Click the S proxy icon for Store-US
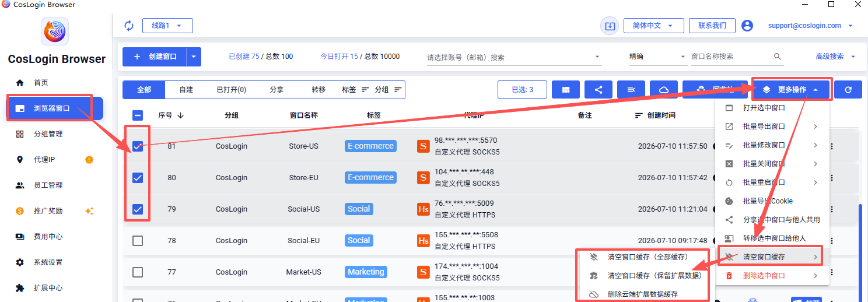This screenshot has width=868, height=302. click(x=423, y=146)
